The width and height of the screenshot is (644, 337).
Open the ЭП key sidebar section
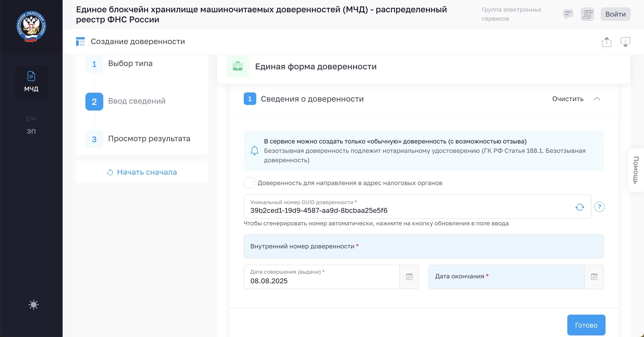(x=31, y=124)
